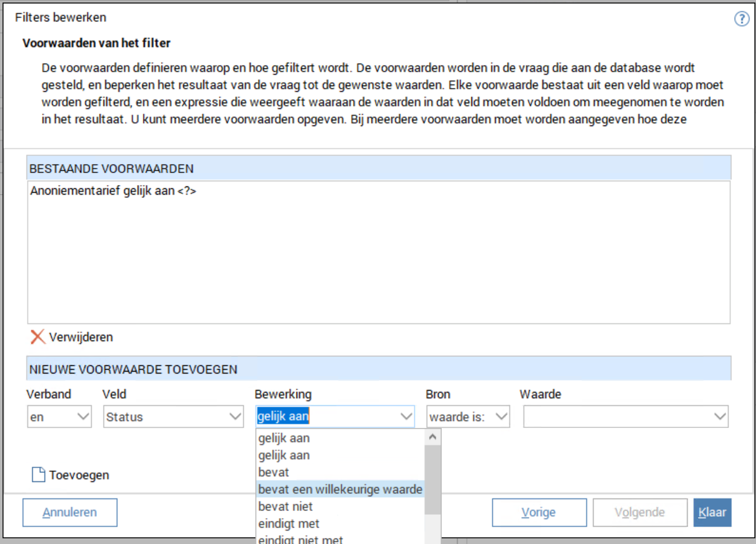This screenshot has height=544, width=756.
Task: Open the Bron 'waarde is:' dropdown
Action: tap(468, 417)
